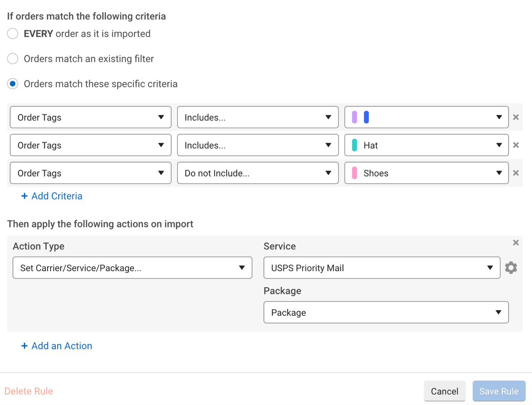Viewport: 532px width, 405px height.
Task: Remove the first Order Tags criteria row
Action: coord(516,117)
